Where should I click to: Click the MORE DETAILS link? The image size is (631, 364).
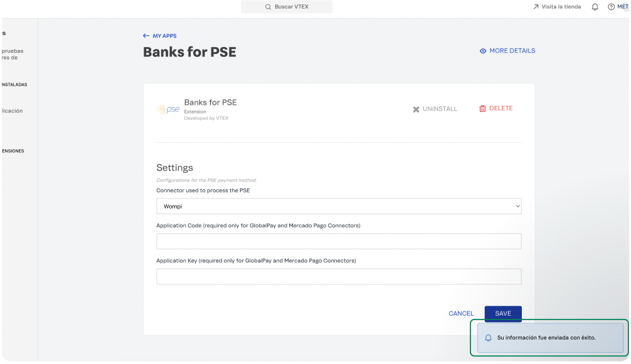coord(512,50)
